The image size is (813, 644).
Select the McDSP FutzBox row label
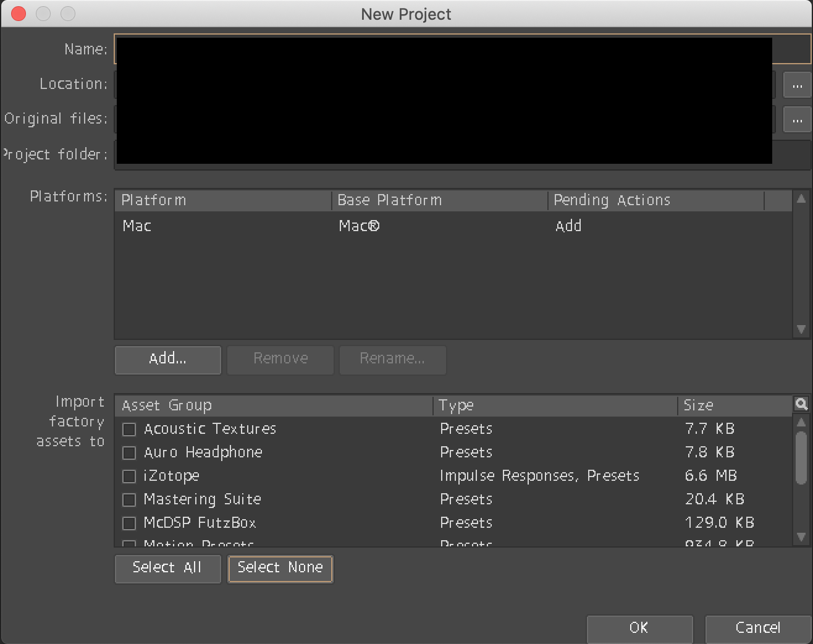click(x=200, y=523)
